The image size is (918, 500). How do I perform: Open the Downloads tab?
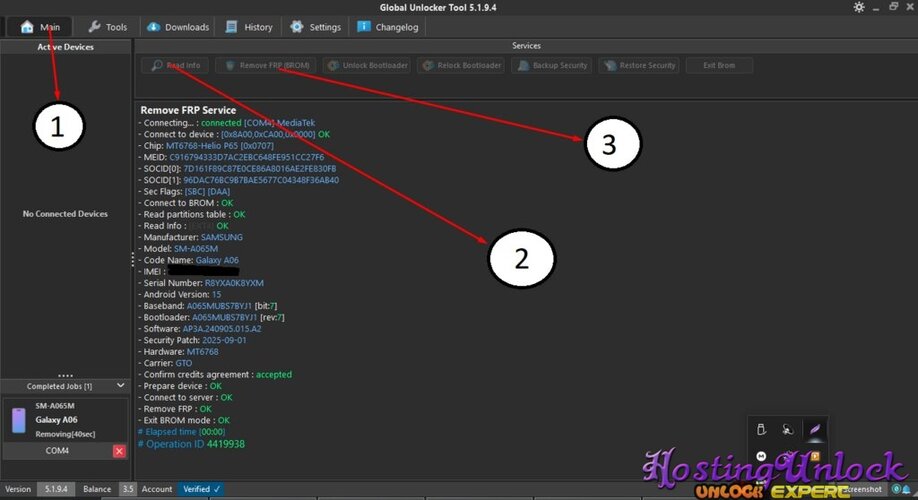coord(177,27)
